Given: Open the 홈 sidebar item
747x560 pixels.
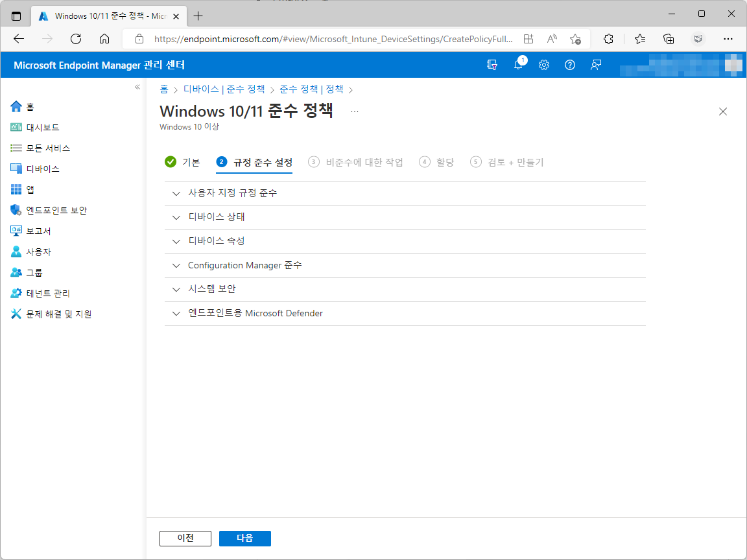Looking at the screenshot, I should (23, 107).
